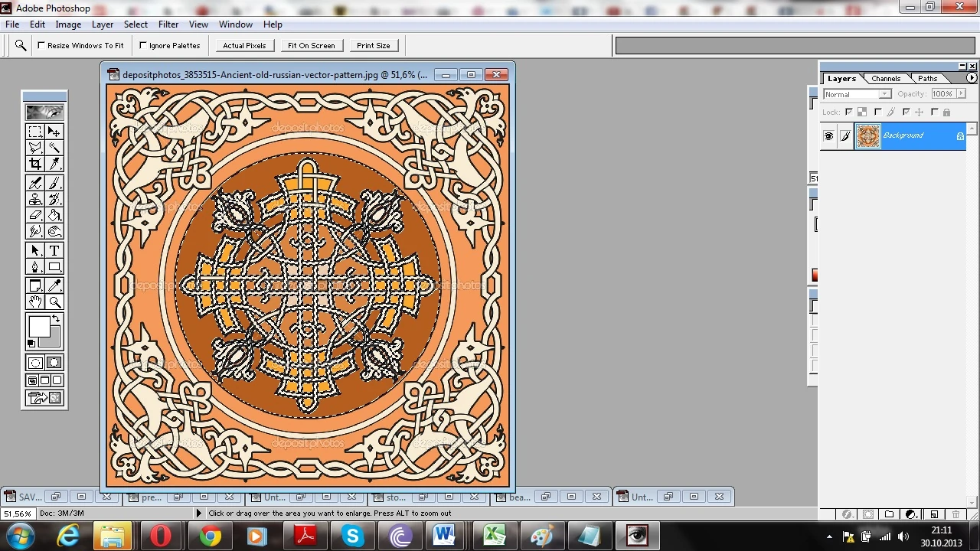Open the Normal blend mode dropdown

pos(857,94)
